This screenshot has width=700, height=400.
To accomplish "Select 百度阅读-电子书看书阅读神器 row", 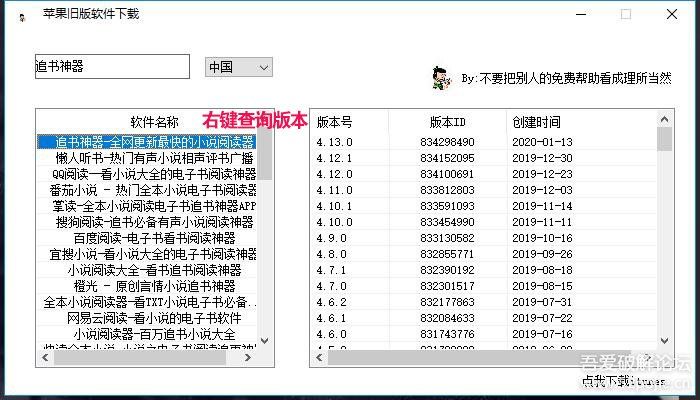I will 147,238.
